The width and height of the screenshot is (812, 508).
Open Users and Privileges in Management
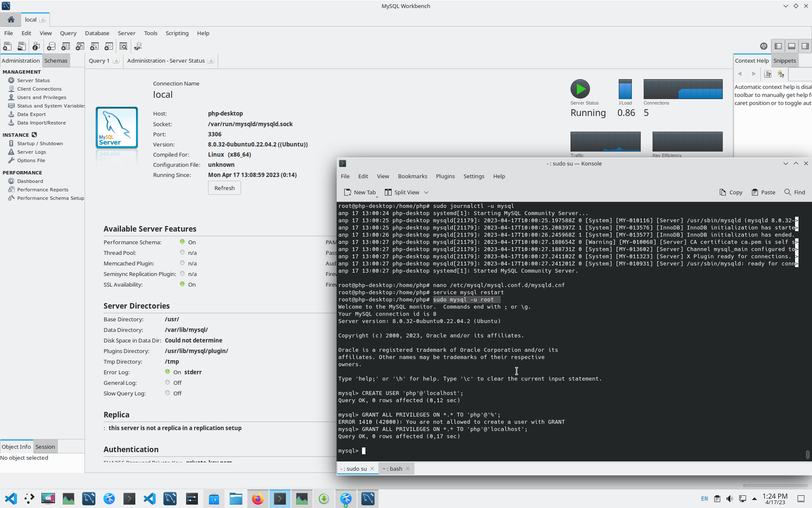tap(41, 97)
